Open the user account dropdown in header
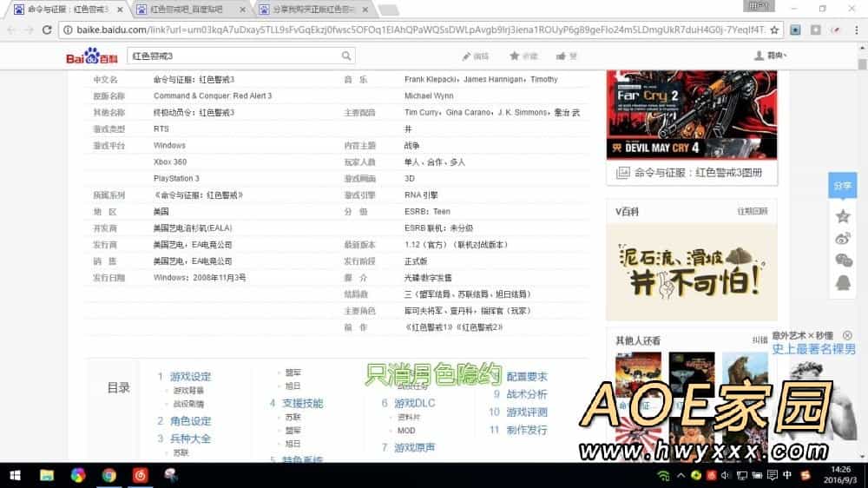This screenshot has height=488, width=868. coord(770,56)
